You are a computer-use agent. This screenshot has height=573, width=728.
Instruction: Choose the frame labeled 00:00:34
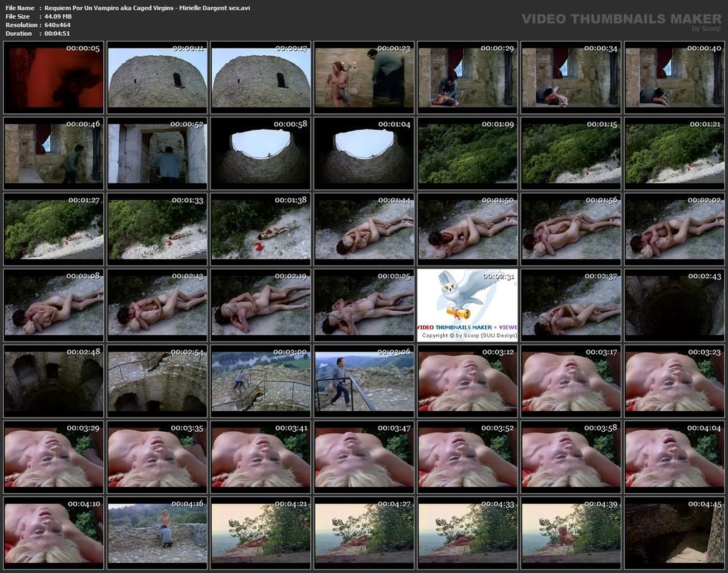[571, 77]
